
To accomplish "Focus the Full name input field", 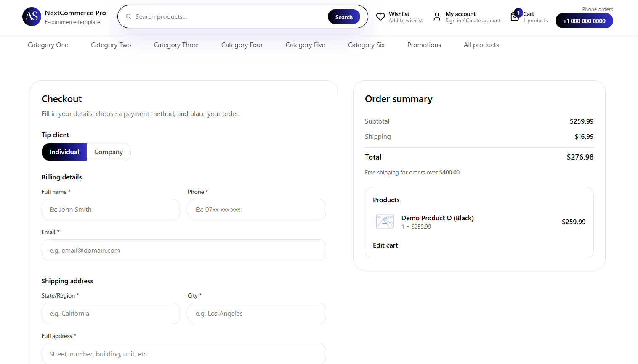I will click(111, 209).
